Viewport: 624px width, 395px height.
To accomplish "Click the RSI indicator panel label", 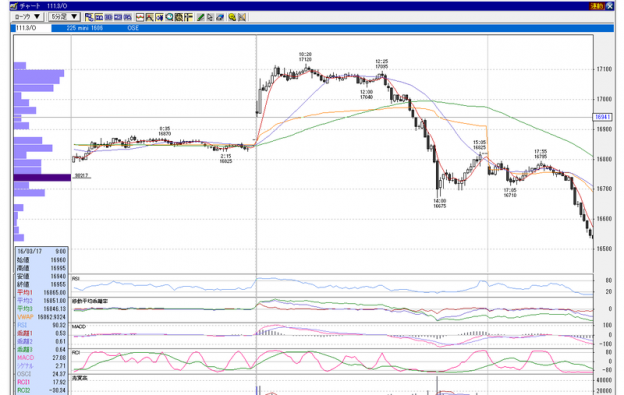I will [x=76, y=279].
